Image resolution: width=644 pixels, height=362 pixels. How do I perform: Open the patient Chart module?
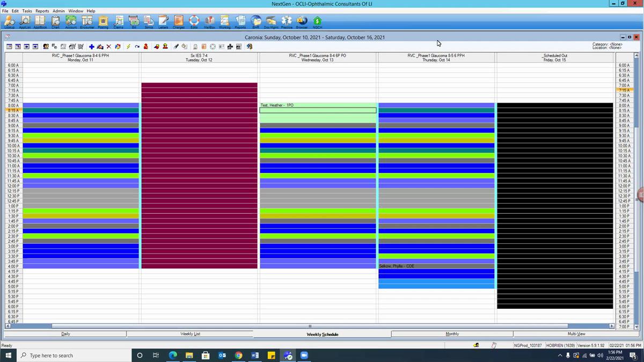tap(55, 21)
